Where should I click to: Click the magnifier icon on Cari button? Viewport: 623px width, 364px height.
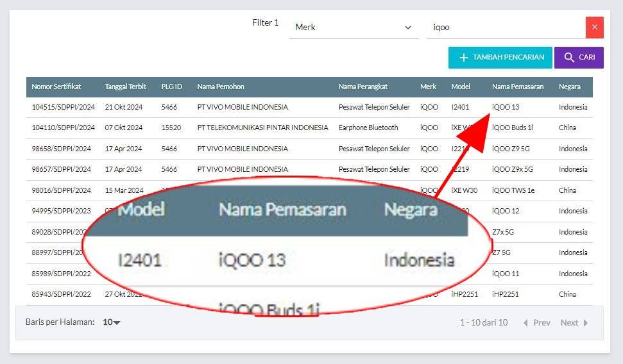click(x=568, y=57)
